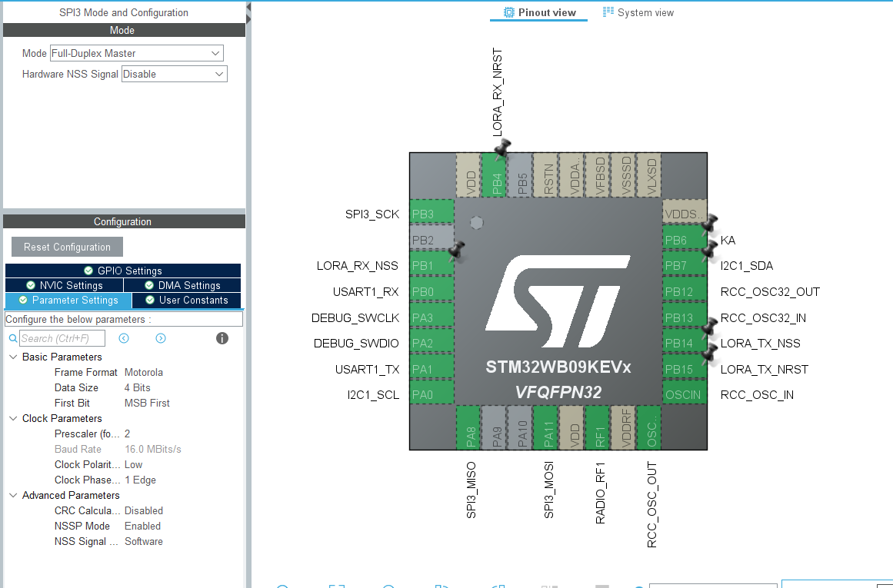Collapse the Basic Parameters section
Viewport: 893px width, 588px height.
[12, 357]
